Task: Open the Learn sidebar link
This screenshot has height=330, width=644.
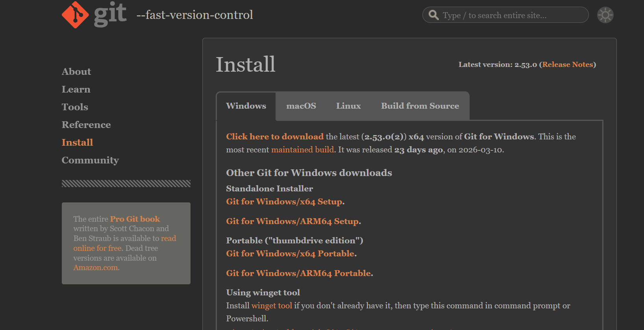Action: coord(76,89)
